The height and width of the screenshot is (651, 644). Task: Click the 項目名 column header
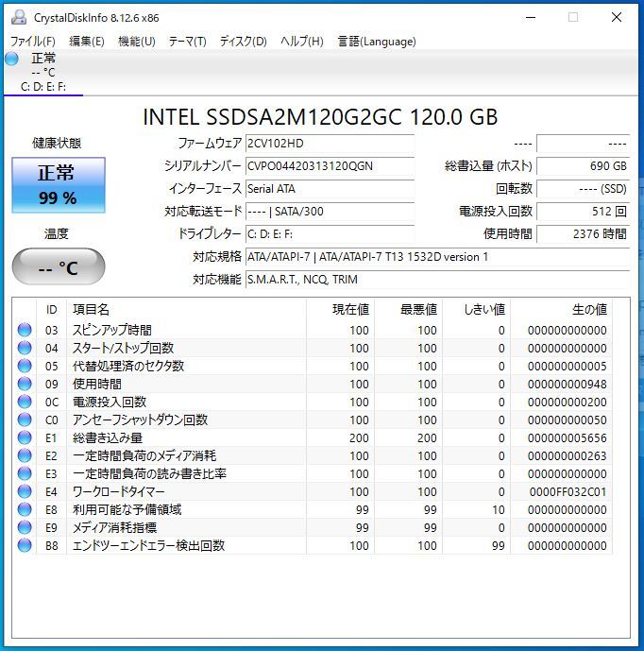click(186, 309)
